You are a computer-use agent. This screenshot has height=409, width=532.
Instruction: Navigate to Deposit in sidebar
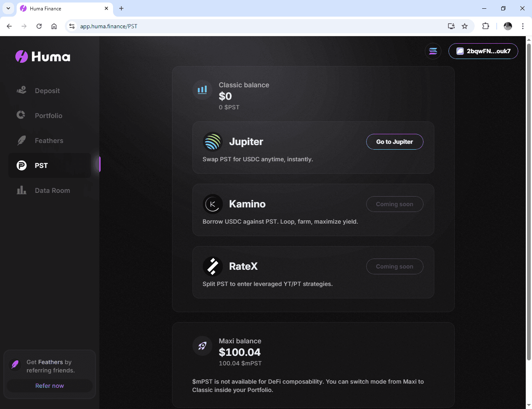tap(50, 91)
